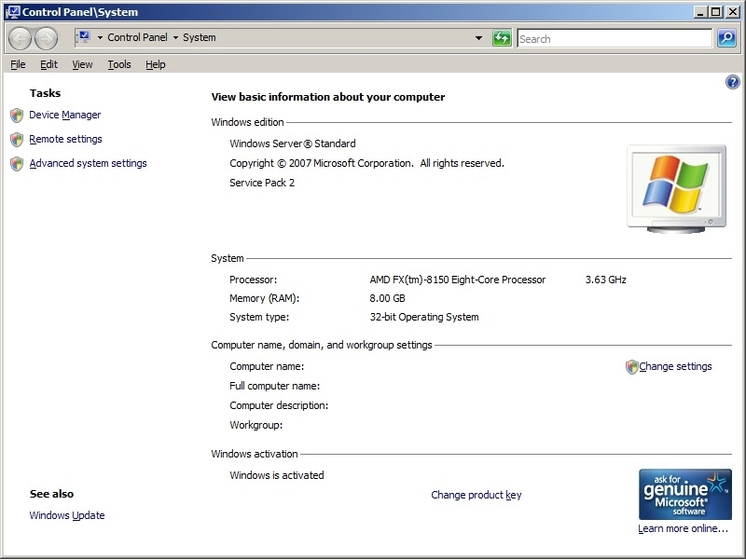Click the shield icon beside Remote settings
The height and width of the screenshot is (560, 746).
point(17,139)
